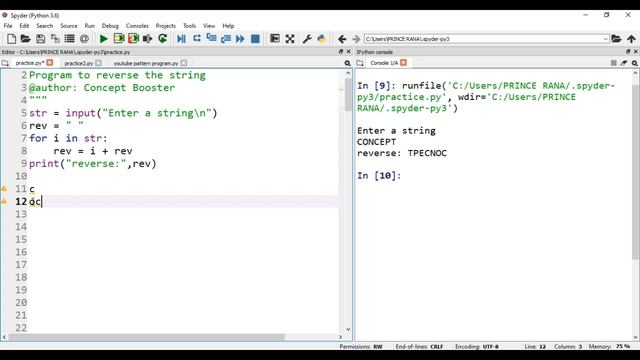This screenshot has height=360, width=640.
Task: Open the outline list icon in toolbar
Action: [x=70, y=39]
